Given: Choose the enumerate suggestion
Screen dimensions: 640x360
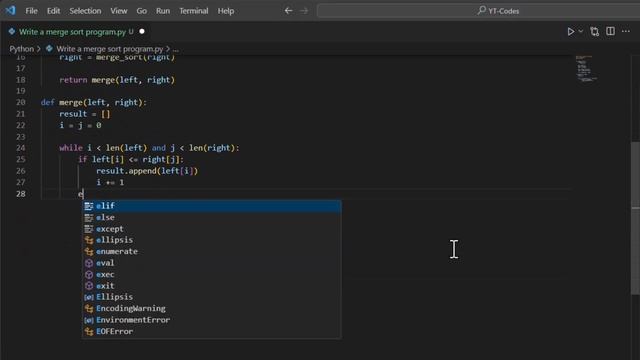Looking at the screenshot, I should 211,251.
